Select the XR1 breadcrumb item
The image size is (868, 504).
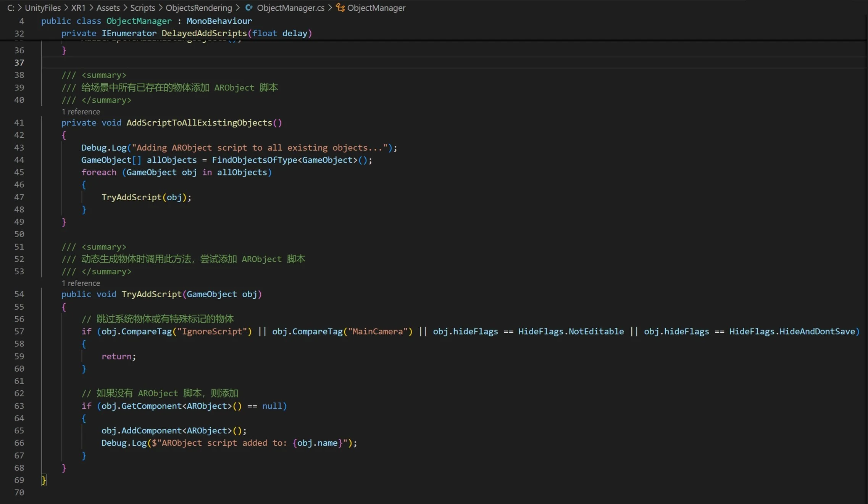78,8
